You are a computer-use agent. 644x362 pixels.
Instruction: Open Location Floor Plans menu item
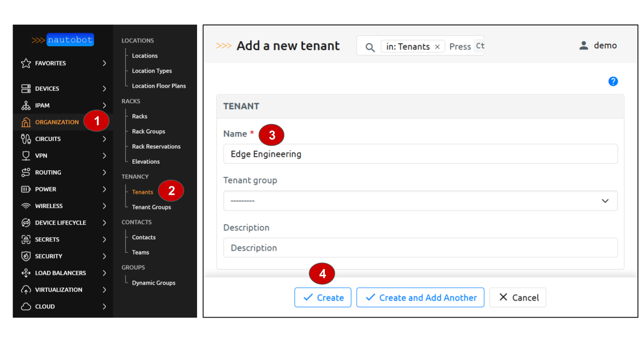click(158, 86)
